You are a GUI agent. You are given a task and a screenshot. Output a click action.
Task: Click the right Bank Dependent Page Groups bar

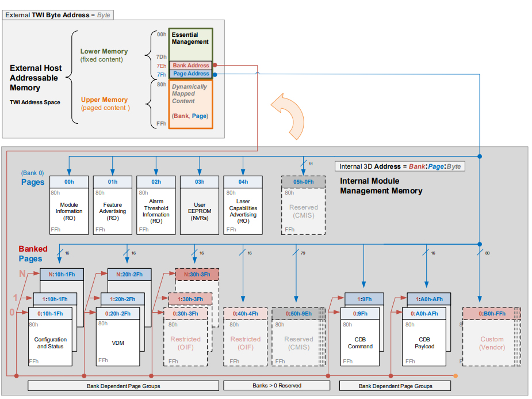[x=395, y=386]
